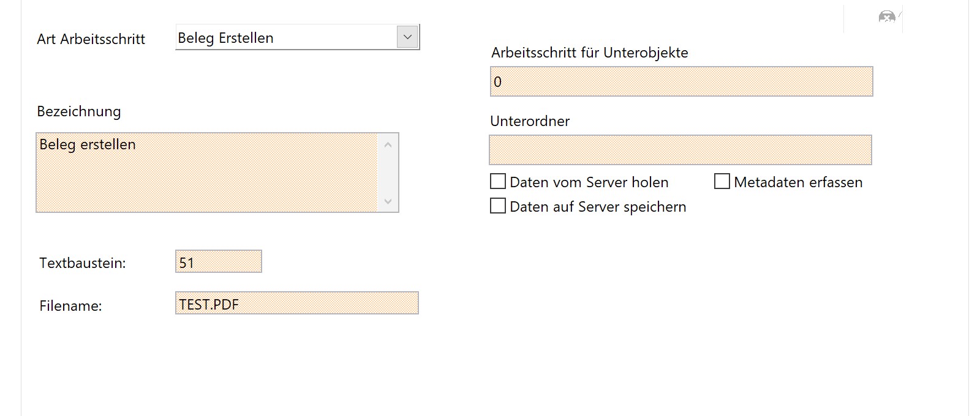Click the Bezeichnung label

79,111
